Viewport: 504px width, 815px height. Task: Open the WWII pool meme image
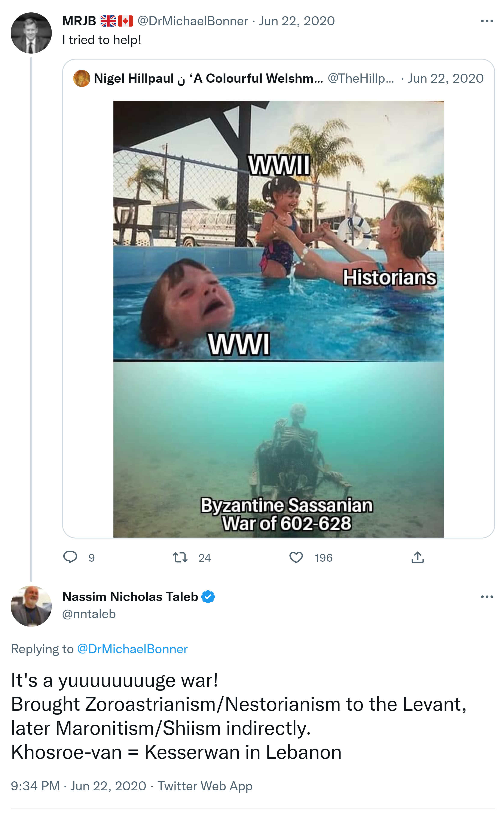(278, 319)
